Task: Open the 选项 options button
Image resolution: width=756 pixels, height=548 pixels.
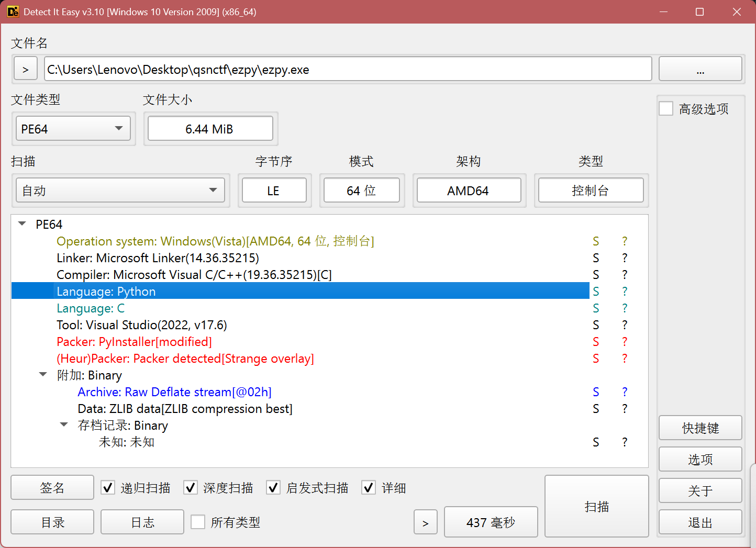Action: click(701, 459)
